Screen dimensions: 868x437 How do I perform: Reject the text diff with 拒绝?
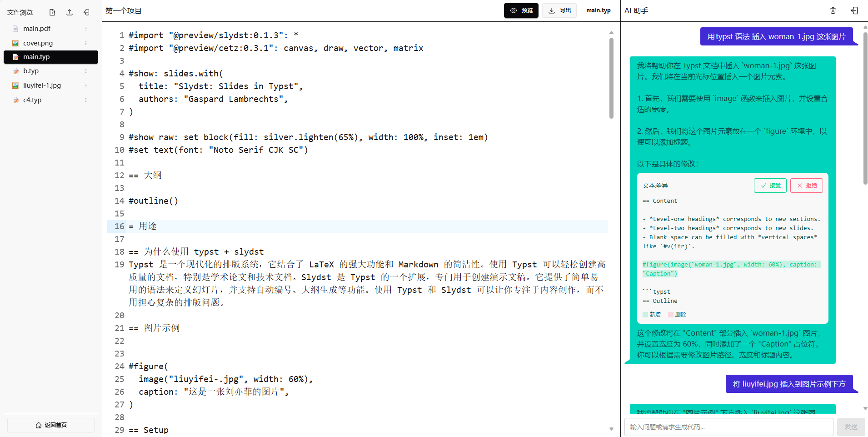point(806,186)
